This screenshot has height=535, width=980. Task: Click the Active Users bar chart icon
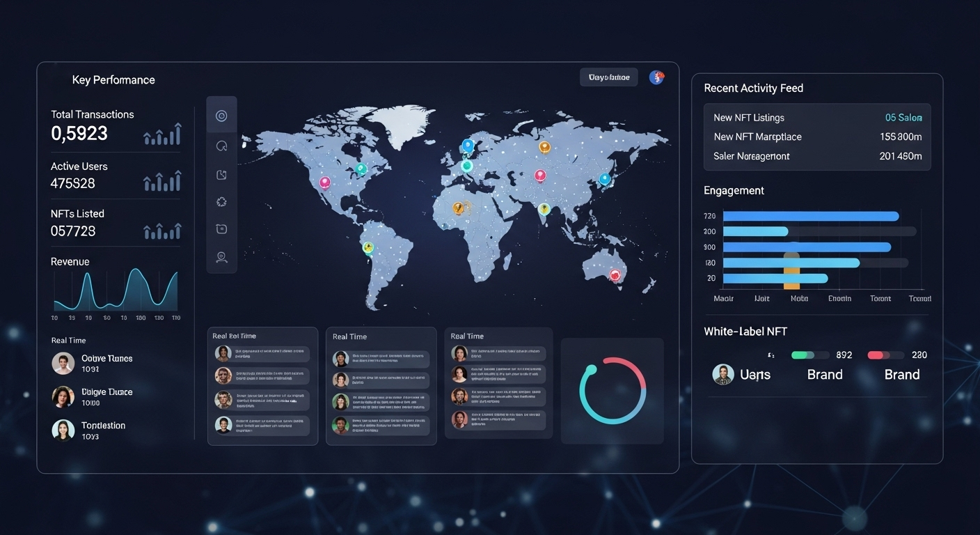coord(162,182)
